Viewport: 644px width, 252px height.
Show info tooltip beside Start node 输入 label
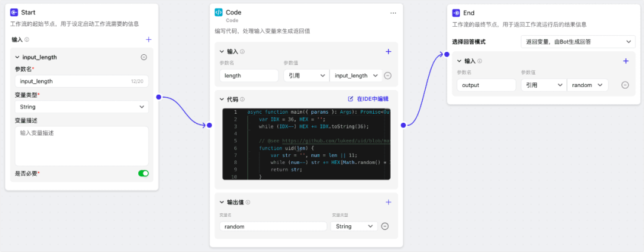click(27, 40)
